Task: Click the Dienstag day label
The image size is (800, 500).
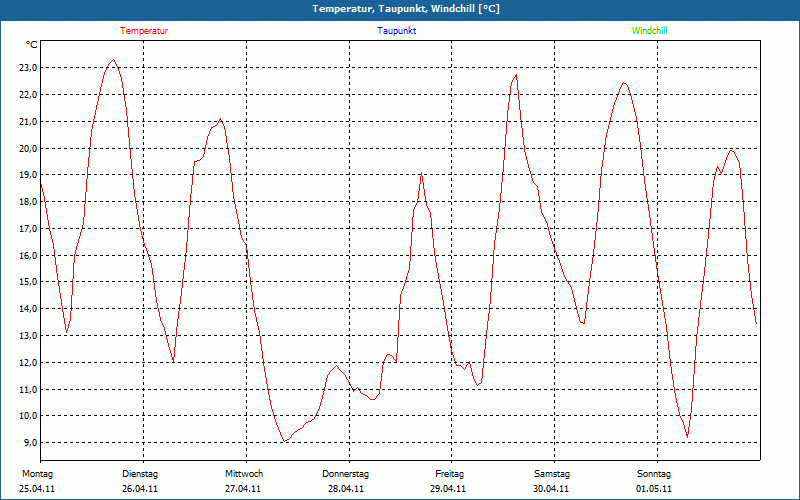Action: point(140,474)
